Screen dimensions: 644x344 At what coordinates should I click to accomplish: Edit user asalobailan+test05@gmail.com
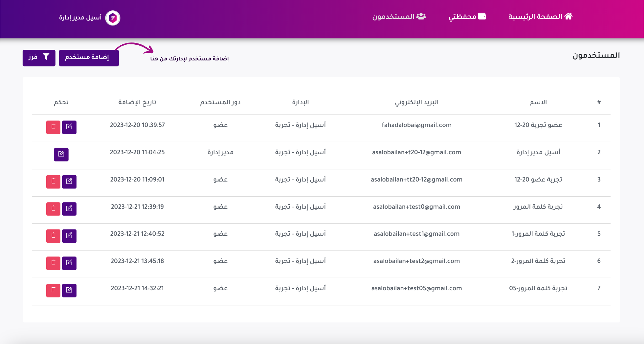69,290
